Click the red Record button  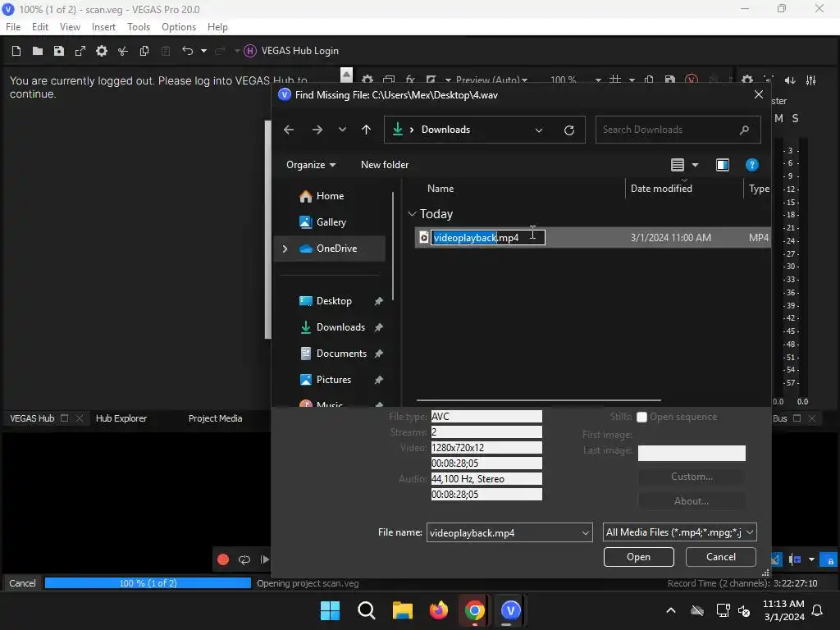pyautogui.click(x=223, y=559)
